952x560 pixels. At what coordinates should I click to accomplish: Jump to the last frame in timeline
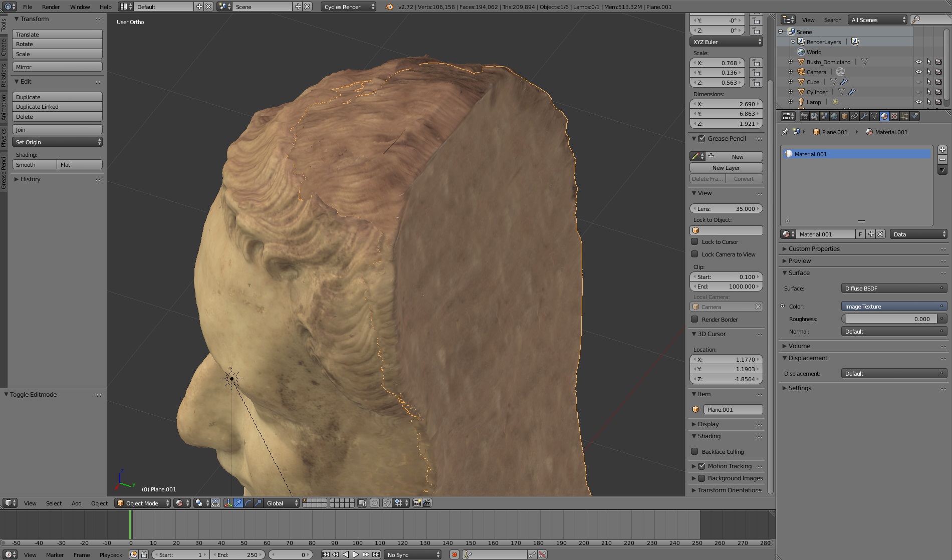pyautogui.click(x=376, y=554)
